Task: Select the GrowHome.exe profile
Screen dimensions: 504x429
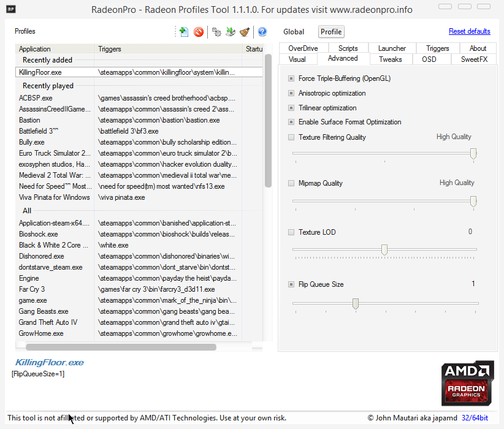Action: click(139, 333)
